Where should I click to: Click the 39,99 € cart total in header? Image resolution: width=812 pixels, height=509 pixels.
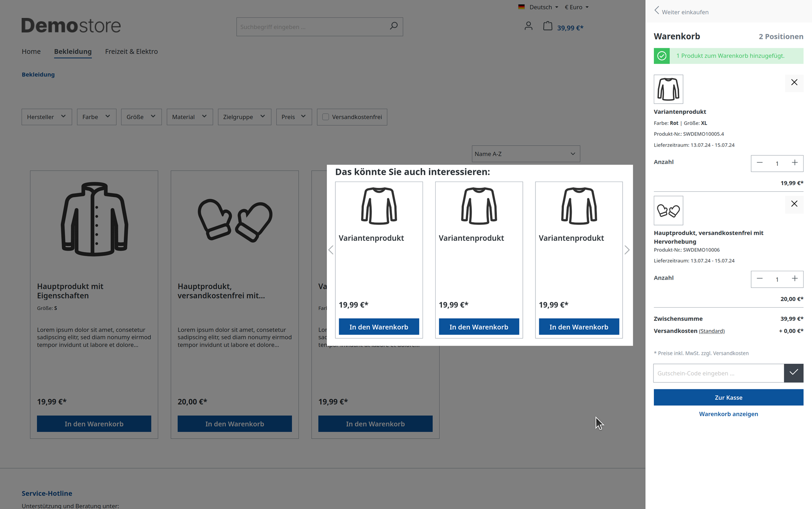[570, 28]
